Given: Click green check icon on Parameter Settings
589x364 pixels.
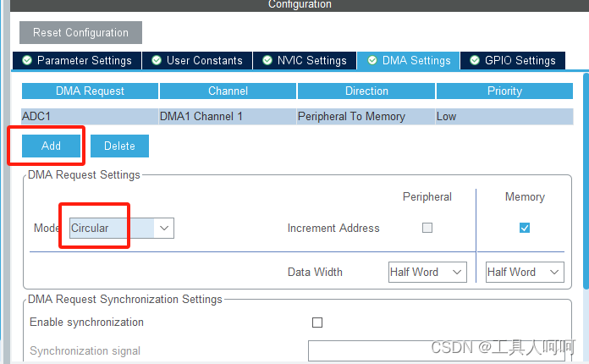Looking at the screenshot, I should tap(27, 60).
